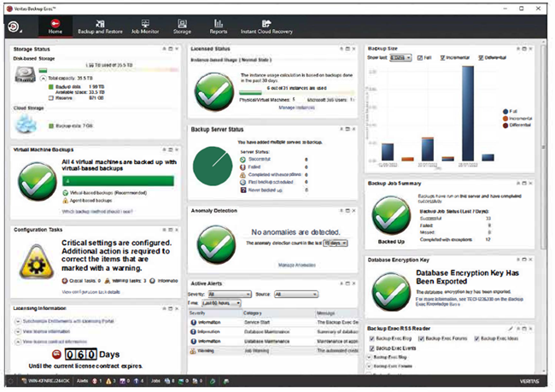555x392 pixels.
Task: Toggle the Incremental backup checkbox
Action: tap(442, 58)
